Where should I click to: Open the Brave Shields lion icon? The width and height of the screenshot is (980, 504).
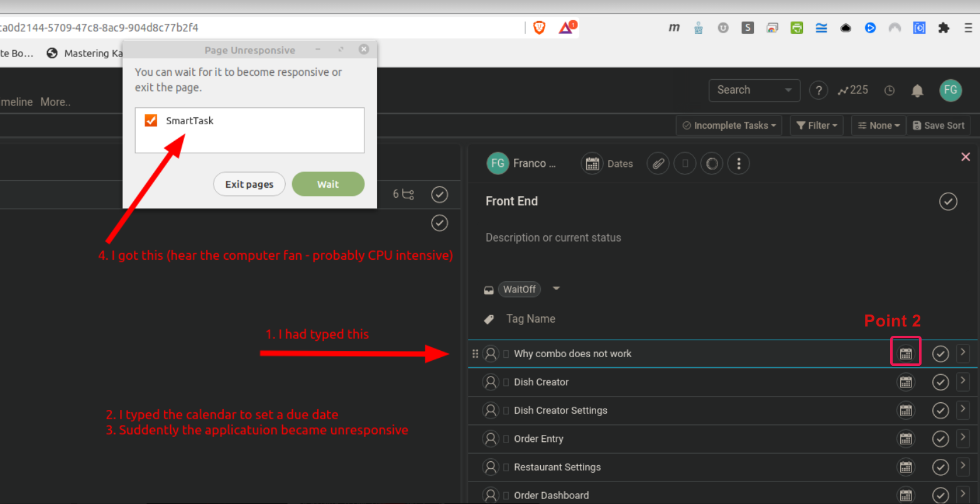click(x=539, y=27)
